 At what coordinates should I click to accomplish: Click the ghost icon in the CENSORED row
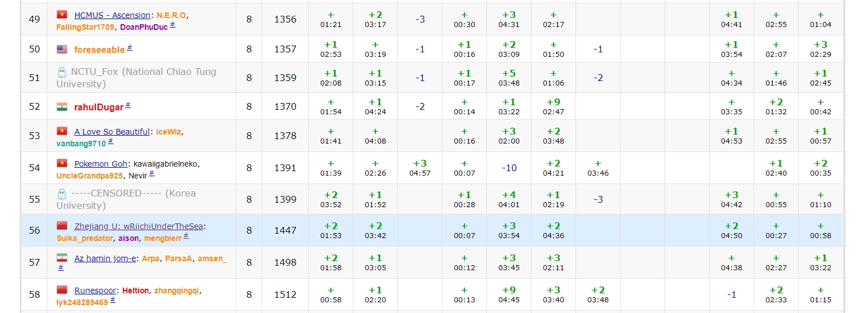point(62,194)
